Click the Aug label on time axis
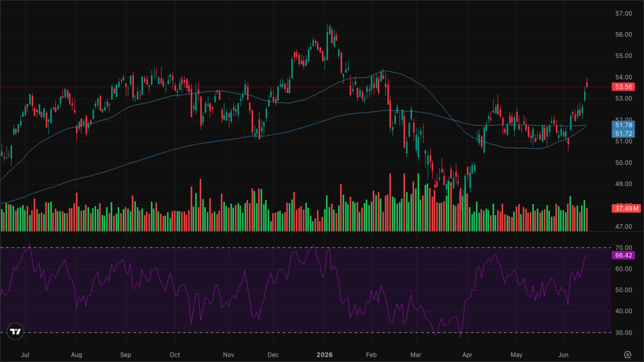This screenshot has height=362, width=644. [76, 355]
